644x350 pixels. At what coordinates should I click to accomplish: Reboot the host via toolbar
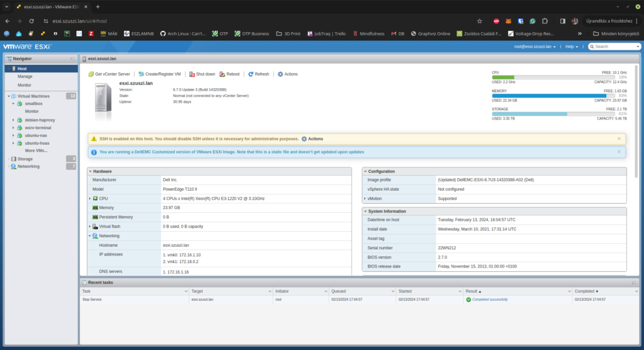click(229, 74)
